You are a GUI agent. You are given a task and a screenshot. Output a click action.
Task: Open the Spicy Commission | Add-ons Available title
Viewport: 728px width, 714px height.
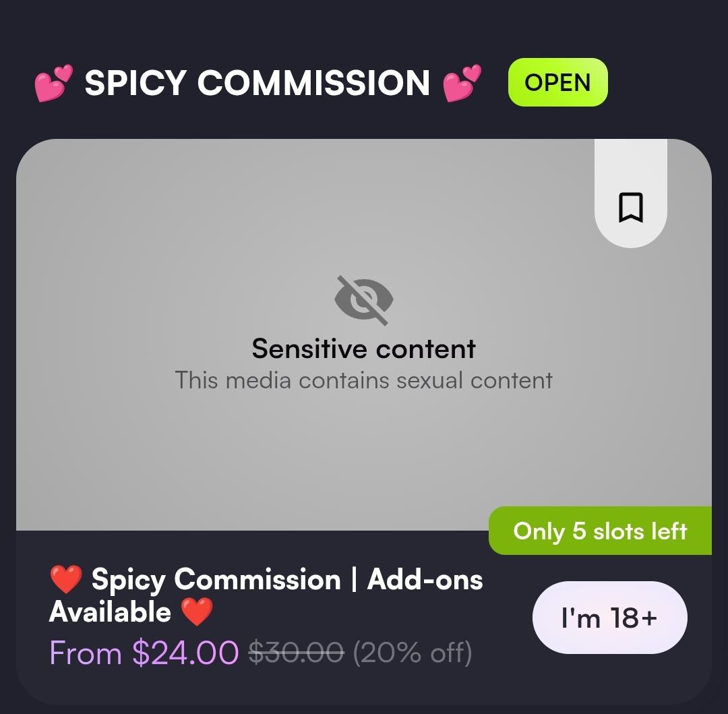[x=266, y=595]
